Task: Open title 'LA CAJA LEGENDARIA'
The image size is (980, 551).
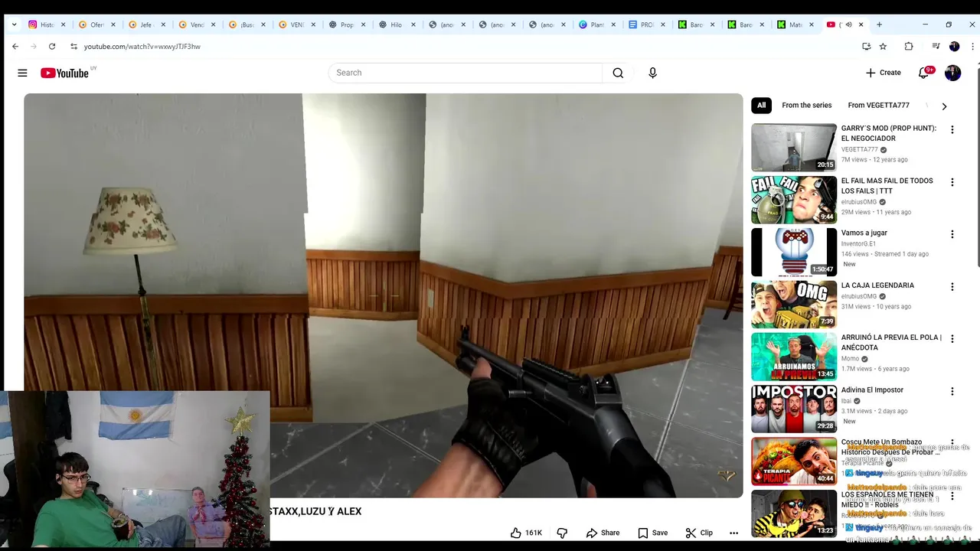Action: [x=877, y=285]
